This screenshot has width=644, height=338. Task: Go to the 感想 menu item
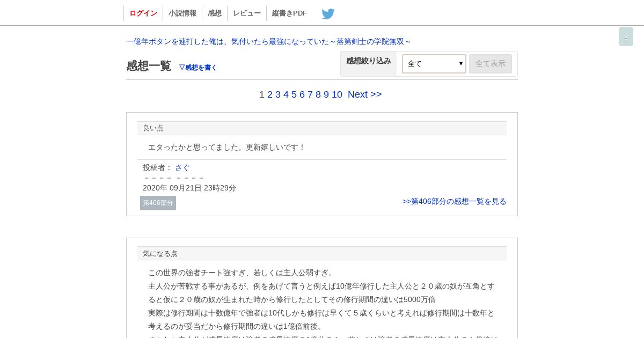(x=215, y=13)
